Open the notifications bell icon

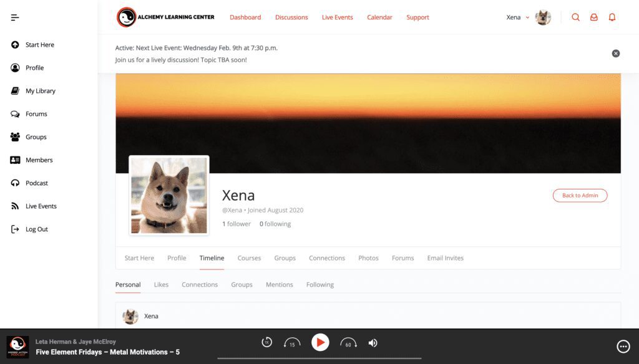pos(612,17)
